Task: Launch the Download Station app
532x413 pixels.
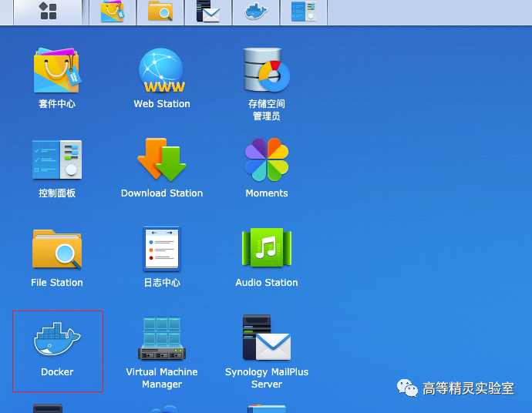Action: point(162,159)
